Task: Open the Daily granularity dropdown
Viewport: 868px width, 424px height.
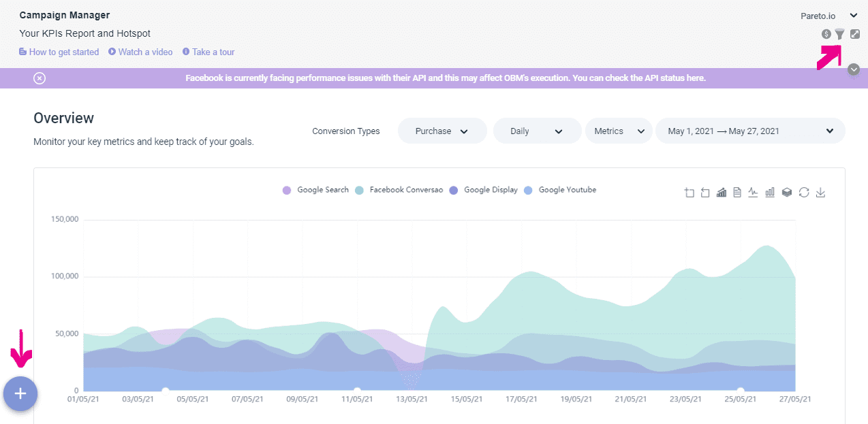Action: tap(537, 131)
